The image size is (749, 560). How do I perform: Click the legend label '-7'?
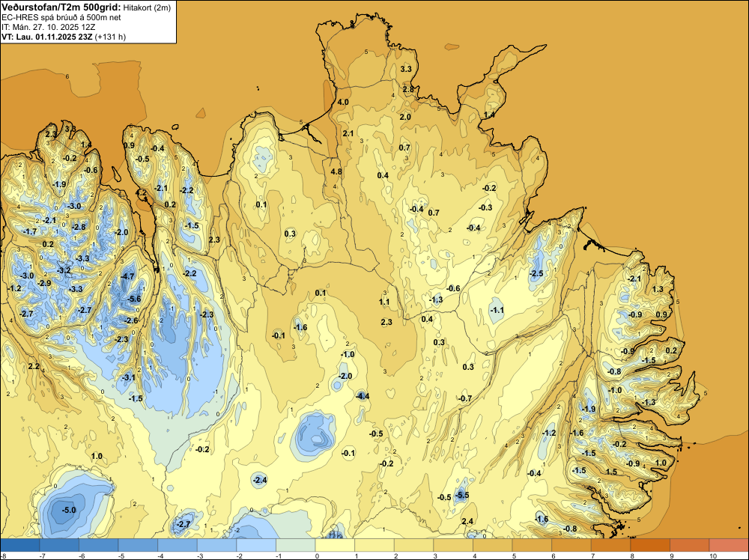click(42, 556)
